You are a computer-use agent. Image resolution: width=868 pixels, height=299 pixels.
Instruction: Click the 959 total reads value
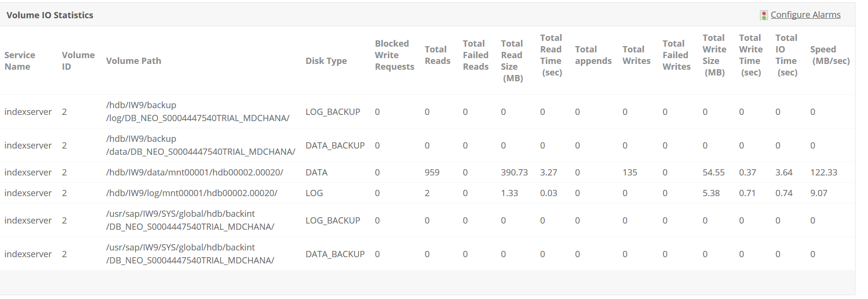click(432, 172)
